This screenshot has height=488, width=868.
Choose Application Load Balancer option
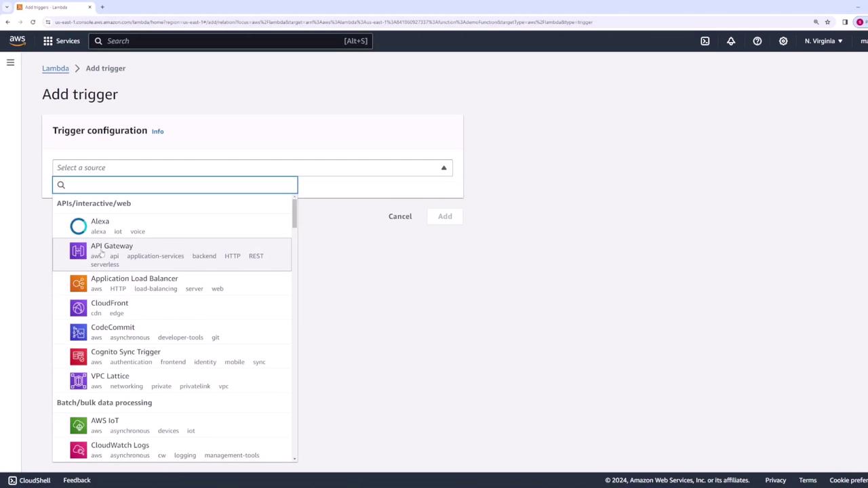click(x=172, y=283)
